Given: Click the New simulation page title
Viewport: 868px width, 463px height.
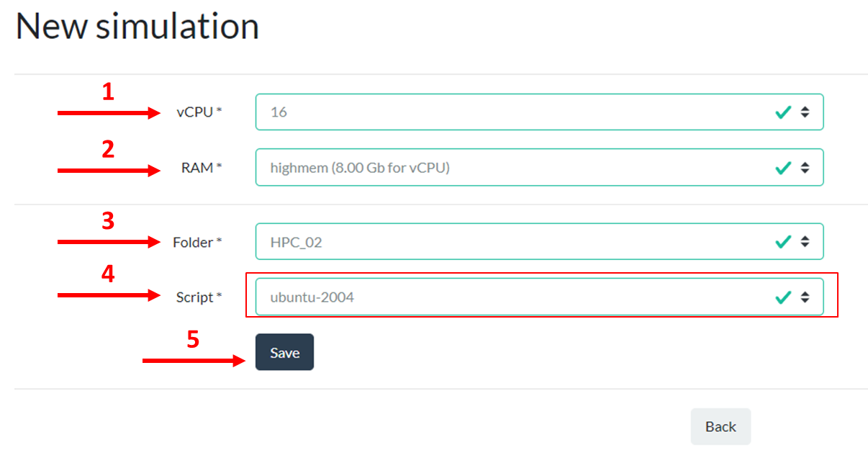Looking at the screenshot, I should (137, 26).
